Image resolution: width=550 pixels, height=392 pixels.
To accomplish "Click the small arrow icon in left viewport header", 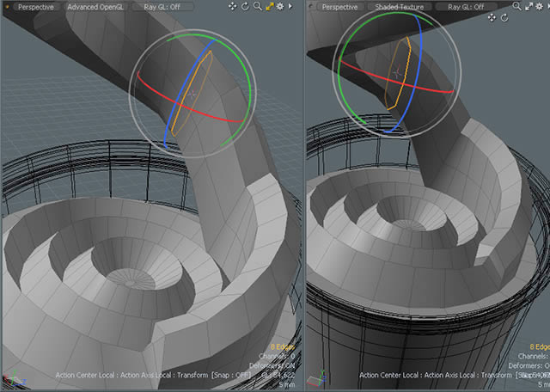I will click(290, 6).
